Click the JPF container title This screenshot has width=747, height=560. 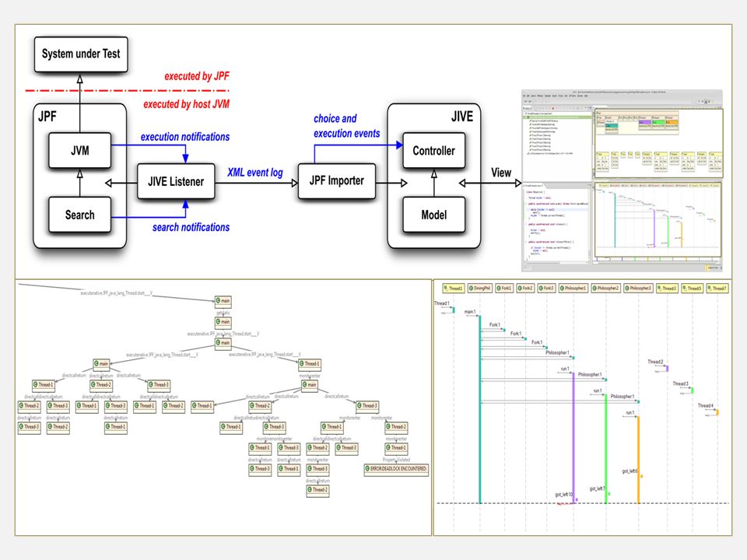pos(47,116)
